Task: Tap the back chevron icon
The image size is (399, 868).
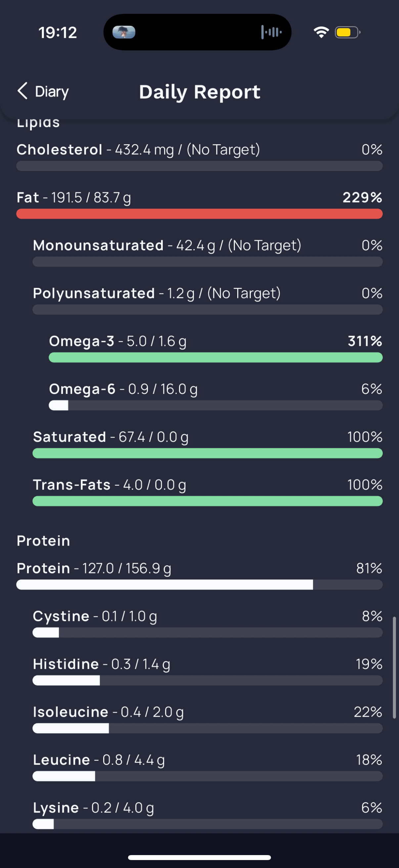Action: tap(22, 91)
